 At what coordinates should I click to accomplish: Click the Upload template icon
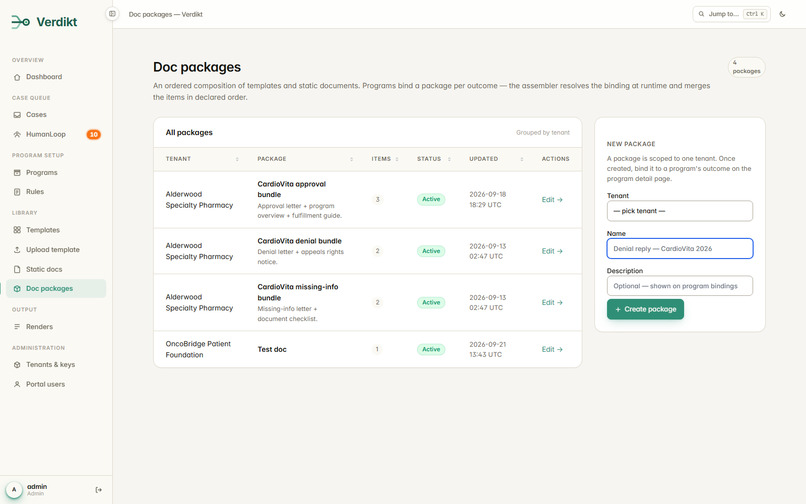[17, 249]
